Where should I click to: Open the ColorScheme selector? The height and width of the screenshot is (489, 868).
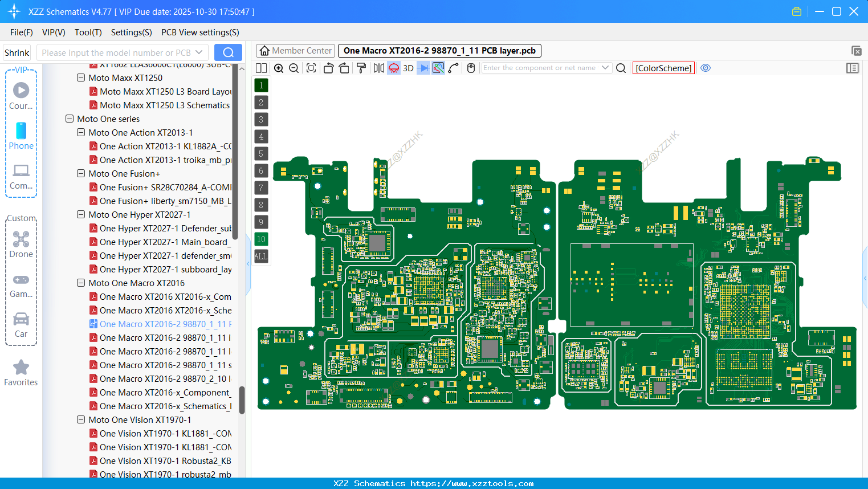pyautogui.click(x=663, y=68)
